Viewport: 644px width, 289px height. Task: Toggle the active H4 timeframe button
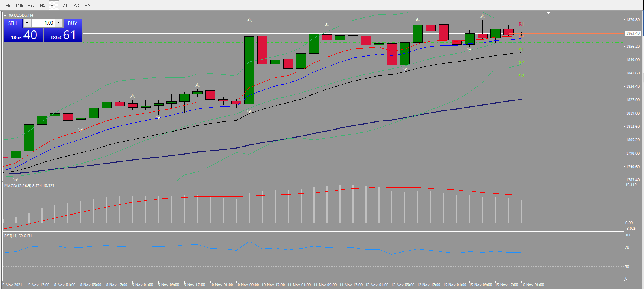[53, 5]
